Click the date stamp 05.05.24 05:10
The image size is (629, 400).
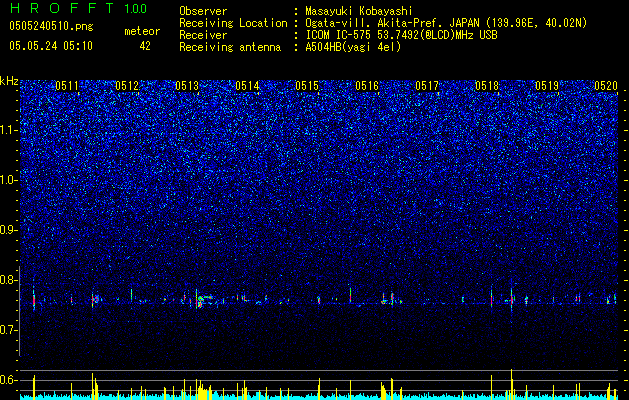(x=51, y=46)
